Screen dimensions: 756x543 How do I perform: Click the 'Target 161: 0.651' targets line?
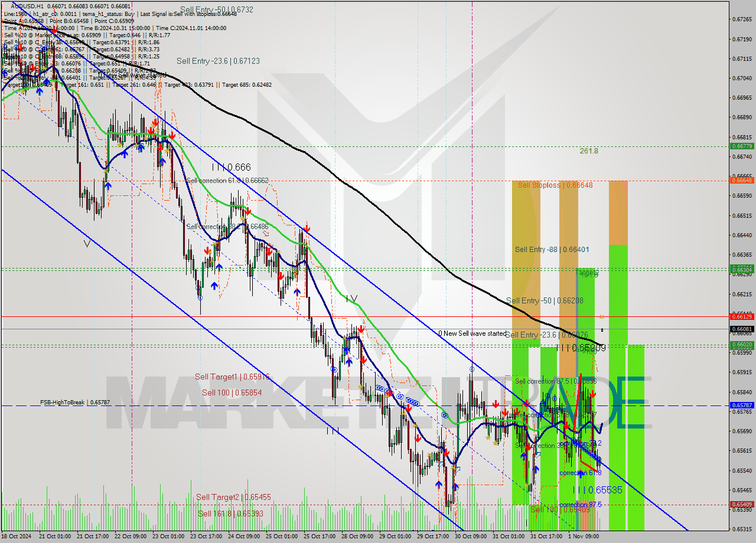click(138, 85)
